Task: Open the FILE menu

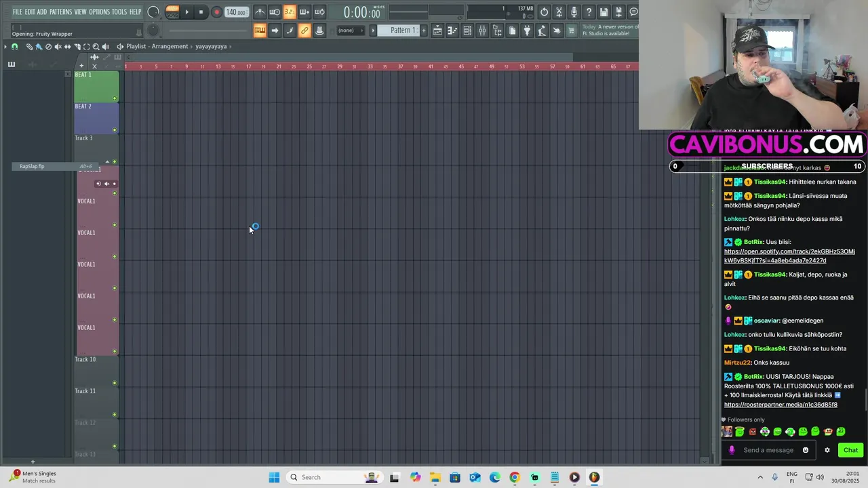Action: [x=18, y=12]
